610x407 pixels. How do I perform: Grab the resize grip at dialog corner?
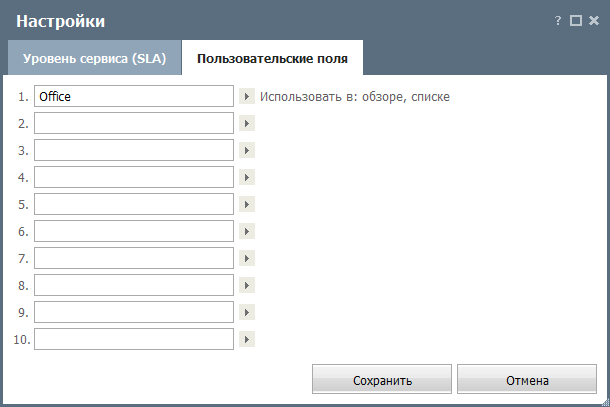605,402
